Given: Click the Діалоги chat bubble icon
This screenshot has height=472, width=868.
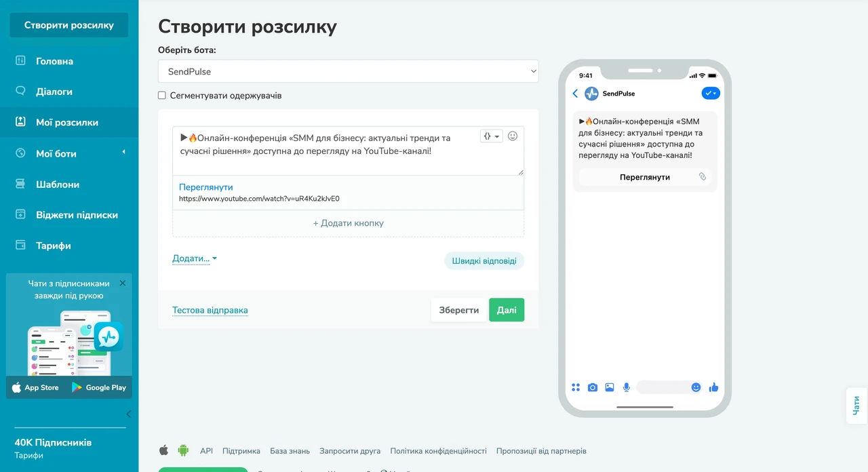Looking at the screenshot, I should tap(20, 91).
